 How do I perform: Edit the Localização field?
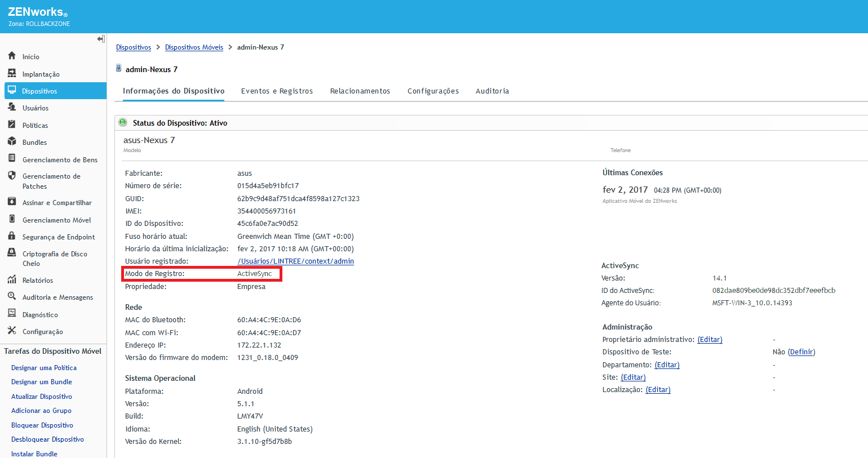[x=658, y=390]
